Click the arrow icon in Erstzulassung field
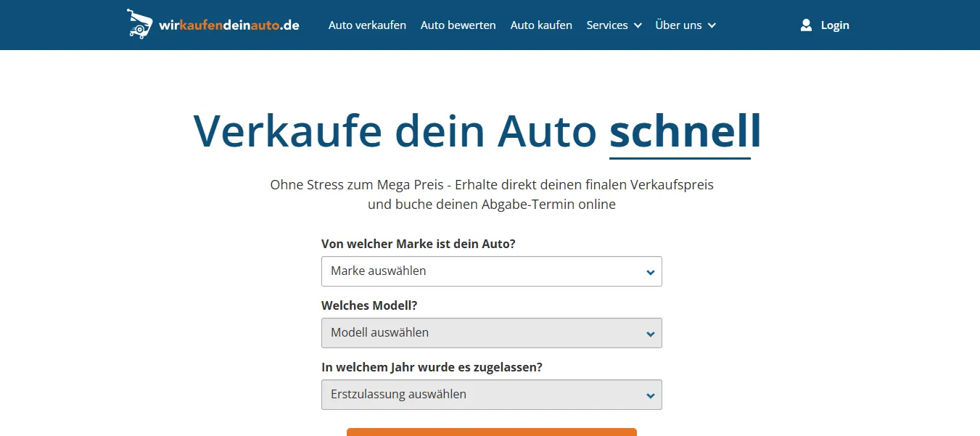This screenshot has height=436, width=980. [650, 395]
